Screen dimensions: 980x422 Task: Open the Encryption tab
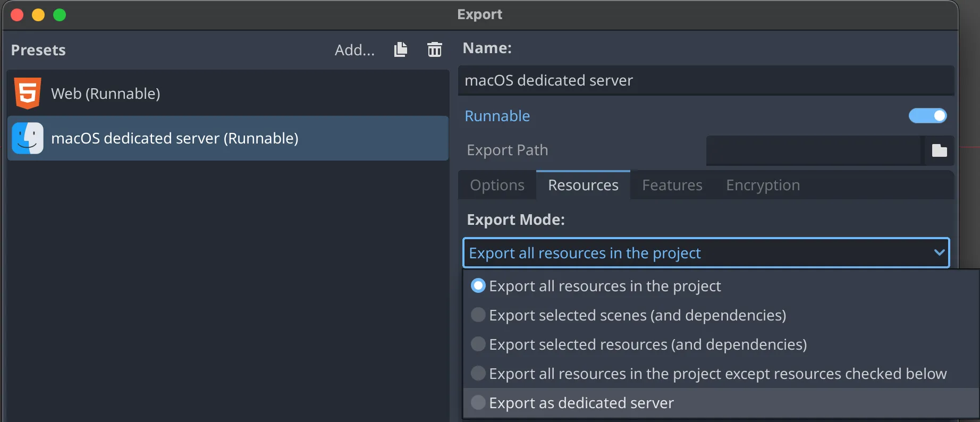point(763,185)
